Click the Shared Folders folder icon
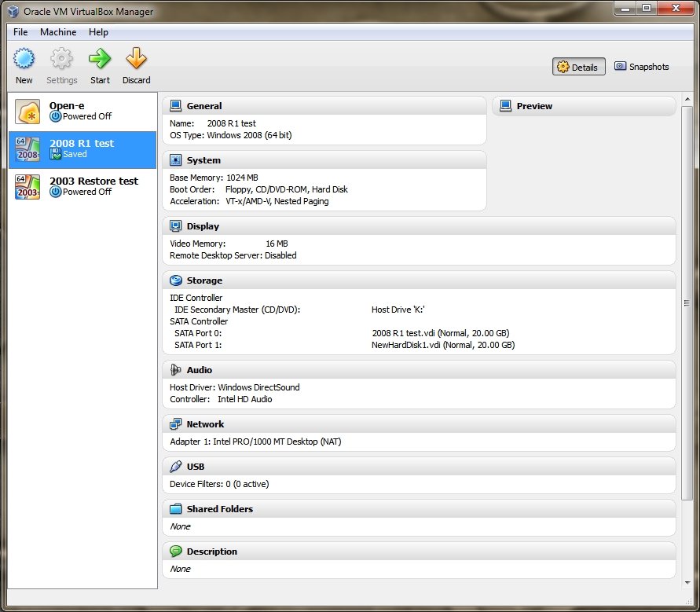This screenshot has height=612, width=700. click(175, 509)
